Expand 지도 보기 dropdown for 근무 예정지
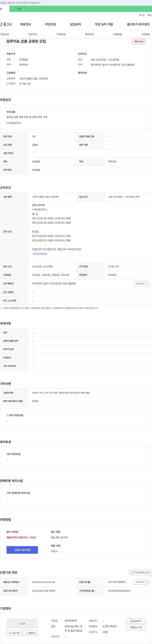152x644 pixels. 141,283
